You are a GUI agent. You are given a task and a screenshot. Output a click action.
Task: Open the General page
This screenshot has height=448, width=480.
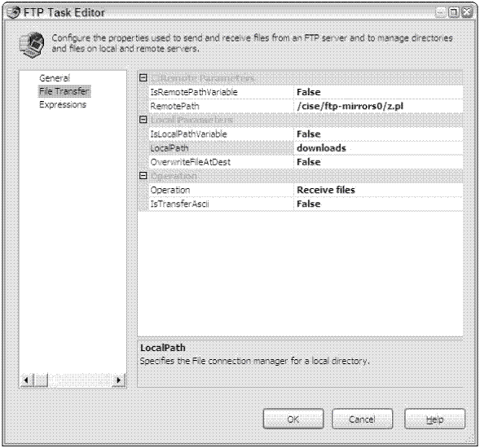pos(55,78)
